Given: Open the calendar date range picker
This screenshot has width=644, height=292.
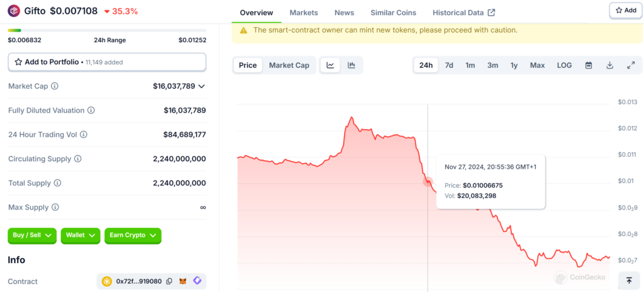Looking at the screenshot, I should [589, 65].
